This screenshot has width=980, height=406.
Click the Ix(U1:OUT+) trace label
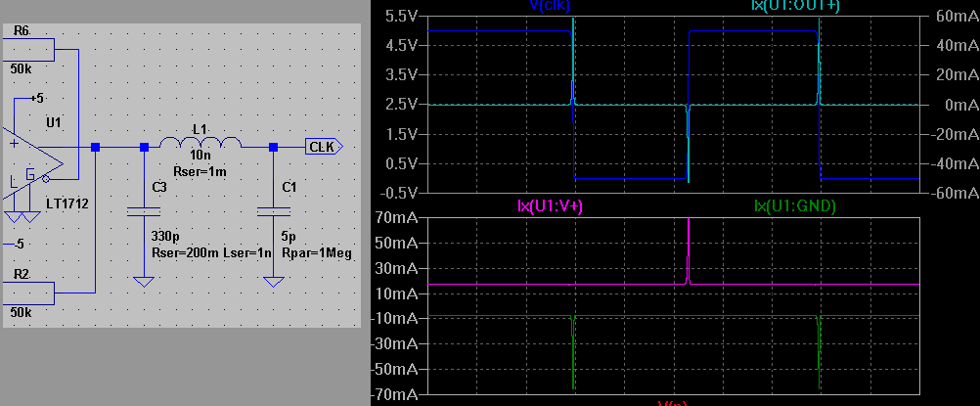click(x=794, y=4)
